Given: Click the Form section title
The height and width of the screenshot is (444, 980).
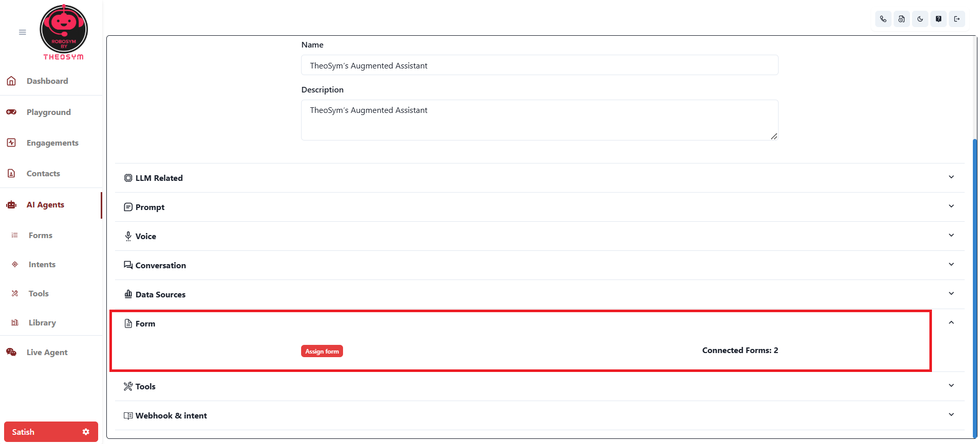Looking at the screenshot, I should point(145,323).
